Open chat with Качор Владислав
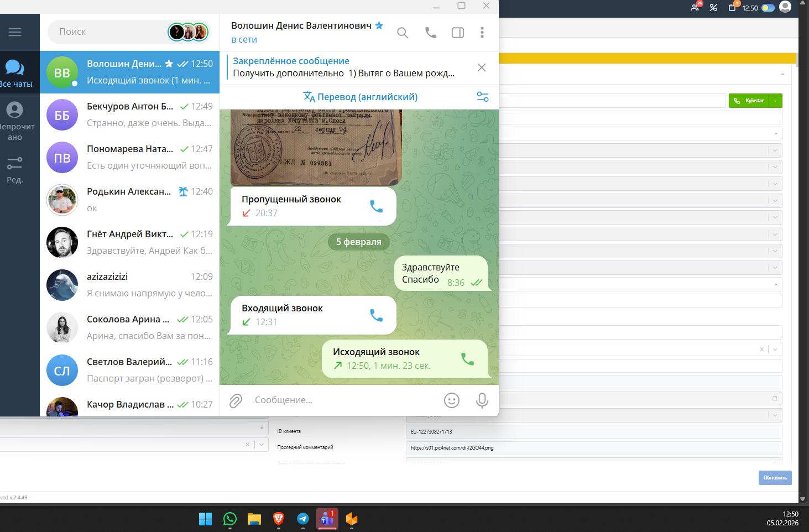The width and height of the screenshot is (809, 532). tap(130, 404)
